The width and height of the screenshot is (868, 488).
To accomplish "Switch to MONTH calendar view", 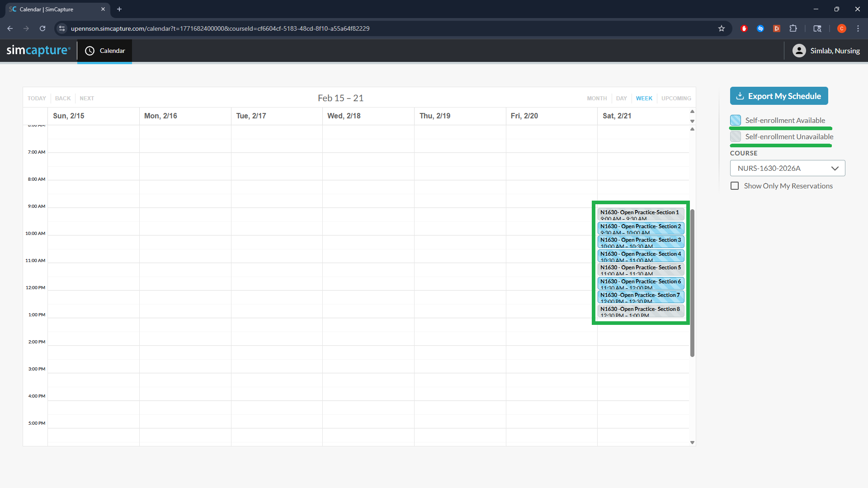I will tap(597, 98).
